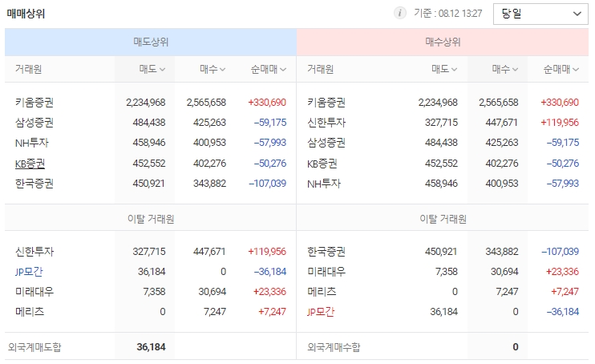The width and height of the screenshot is (595, 364).
Task: Click 이탈 거래원 heading under 매수상위
Action: point(443,219)
